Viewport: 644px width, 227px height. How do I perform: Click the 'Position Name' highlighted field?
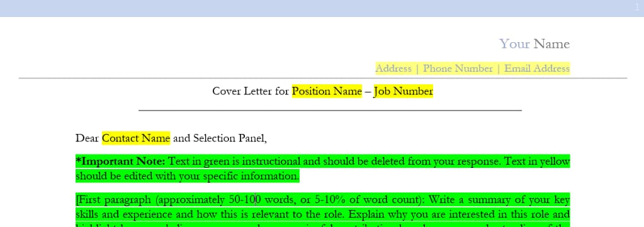[327, 91]
